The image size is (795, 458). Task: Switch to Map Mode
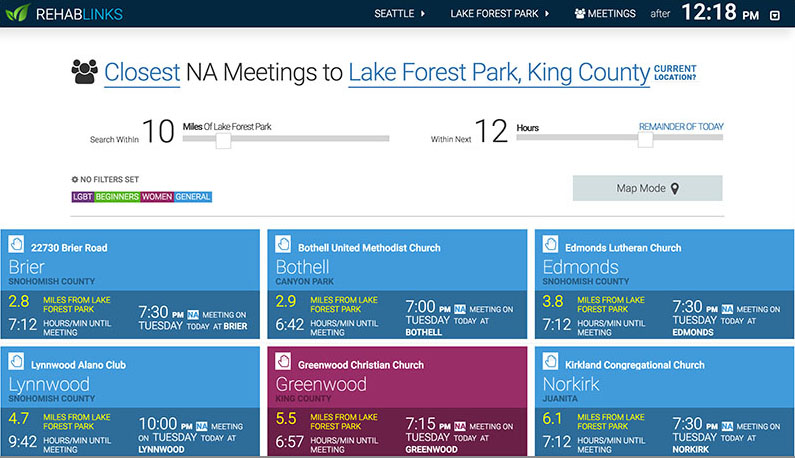[x=647, y=188]
